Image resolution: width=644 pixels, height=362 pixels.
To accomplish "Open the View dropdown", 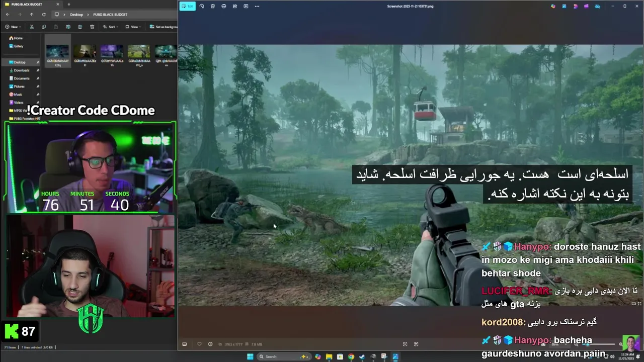I will 133,27.
